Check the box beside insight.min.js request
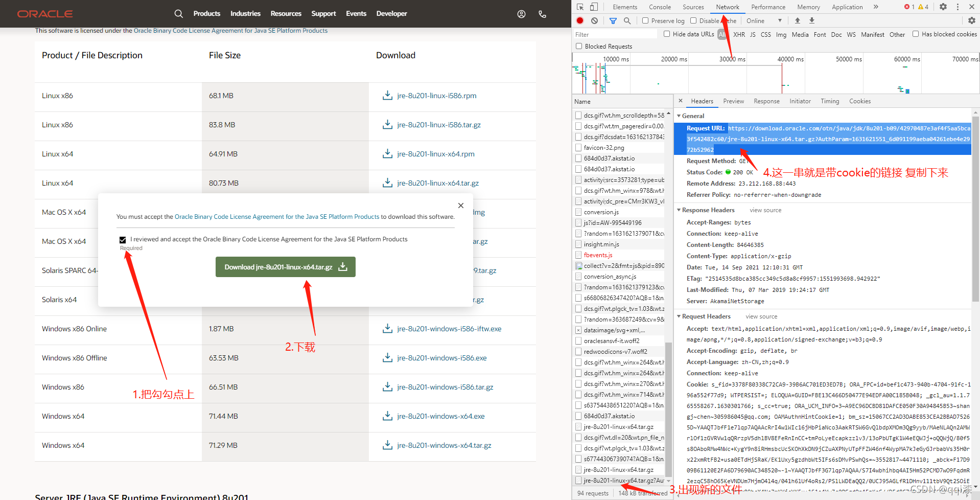The height and width of the screenshot is (500, 980). (x=578, y=244)
